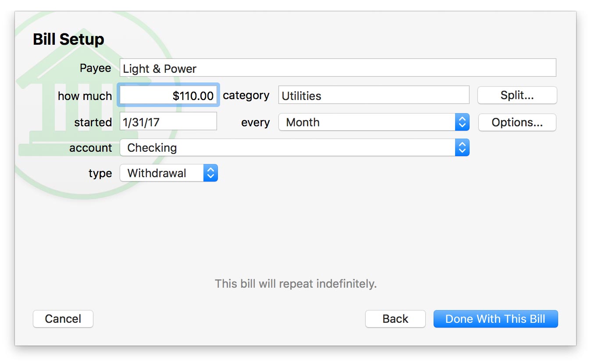Click the Split... button
The height and width of the screenshot is (364, 591).
[x=517, y=96]
